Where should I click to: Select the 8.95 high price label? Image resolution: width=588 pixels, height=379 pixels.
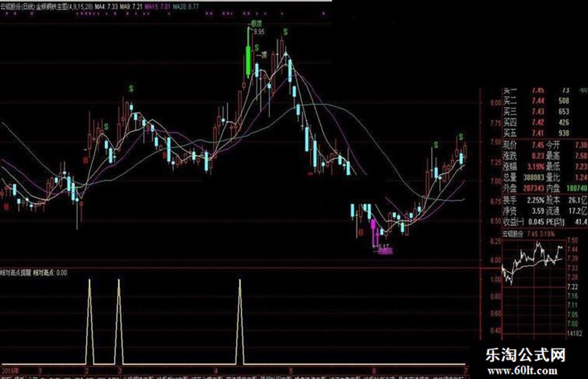259,32
